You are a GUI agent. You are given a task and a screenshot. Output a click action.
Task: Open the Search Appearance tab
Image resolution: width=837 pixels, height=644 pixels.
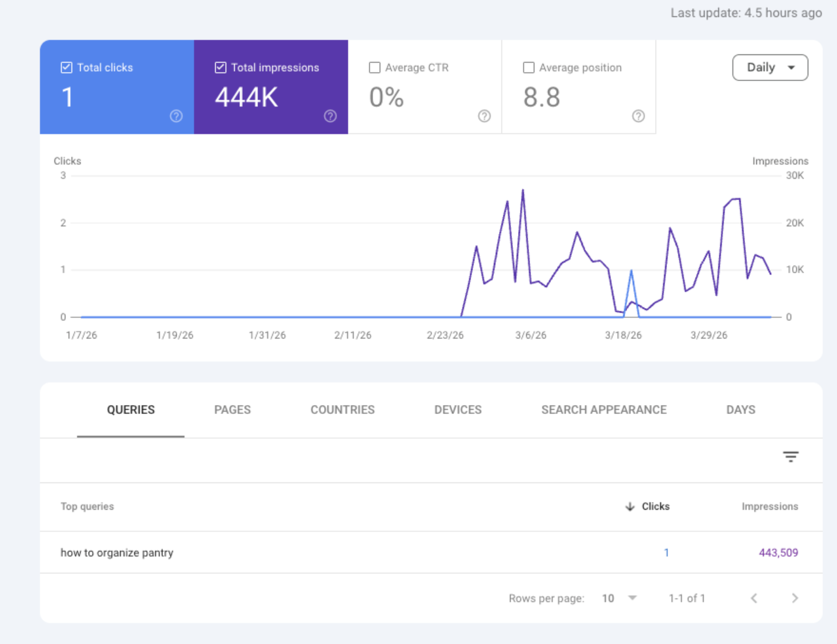pos(604,409)
